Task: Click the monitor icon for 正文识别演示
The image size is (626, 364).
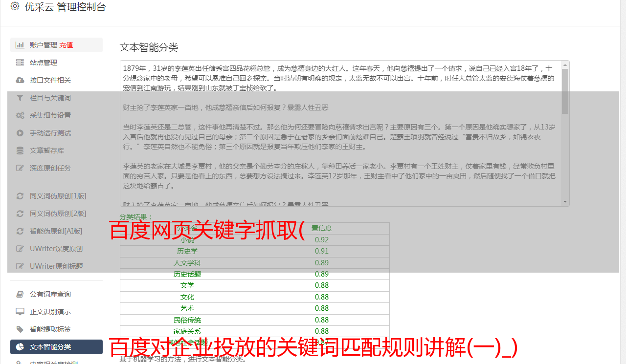Action: [20, 312]
